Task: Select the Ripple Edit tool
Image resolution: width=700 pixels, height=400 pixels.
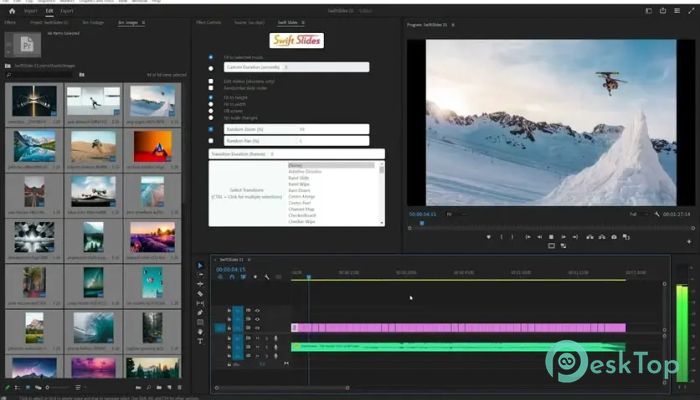Action: [200, 284]
